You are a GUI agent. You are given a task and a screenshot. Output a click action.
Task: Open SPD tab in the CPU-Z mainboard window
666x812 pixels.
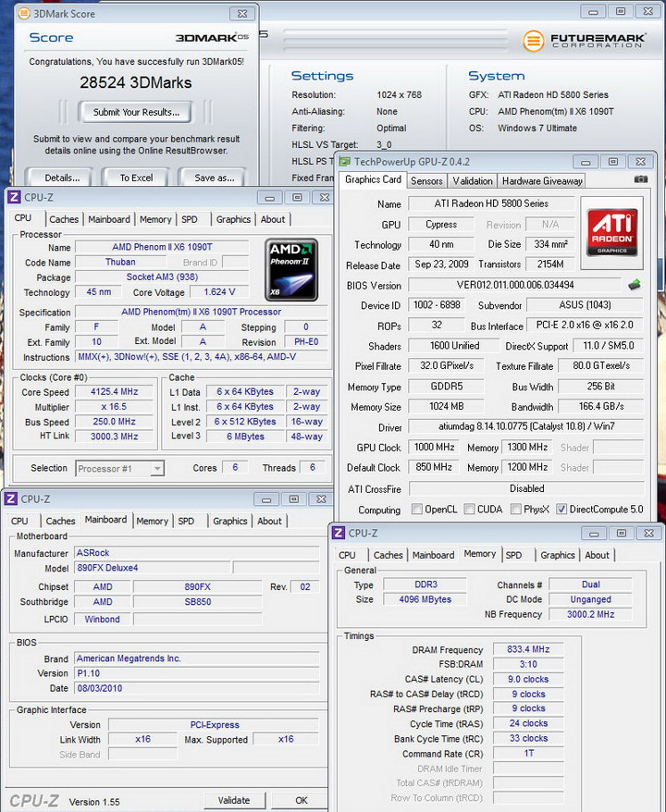pos(187,521)
